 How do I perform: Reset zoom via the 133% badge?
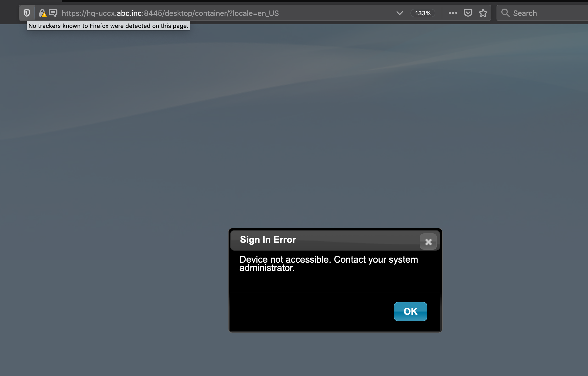click(x=422, y=13)
